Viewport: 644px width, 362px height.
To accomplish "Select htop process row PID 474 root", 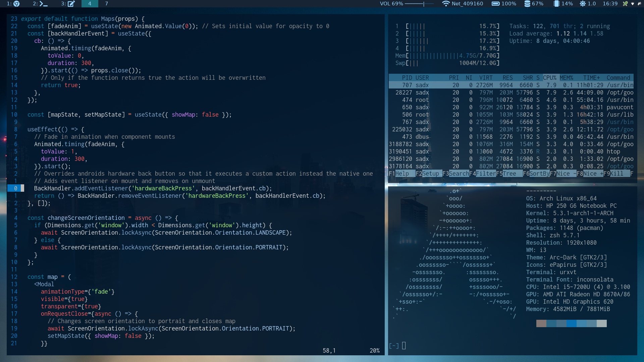I will click(x=511, y=100).
